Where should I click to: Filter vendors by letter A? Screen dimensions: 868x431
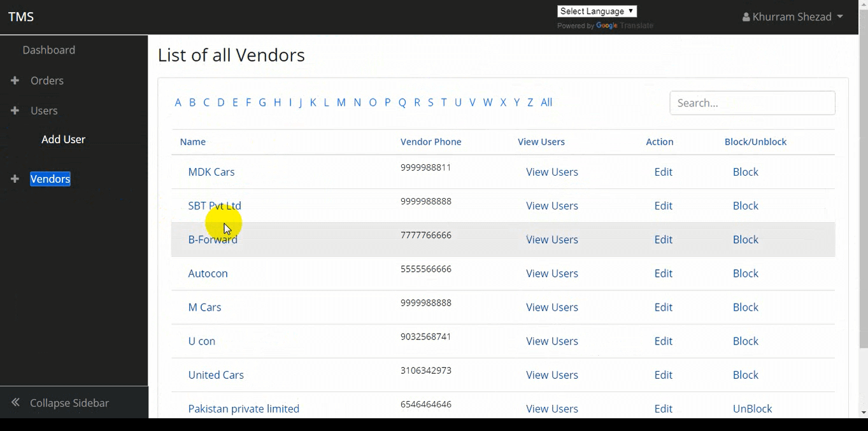178,102
